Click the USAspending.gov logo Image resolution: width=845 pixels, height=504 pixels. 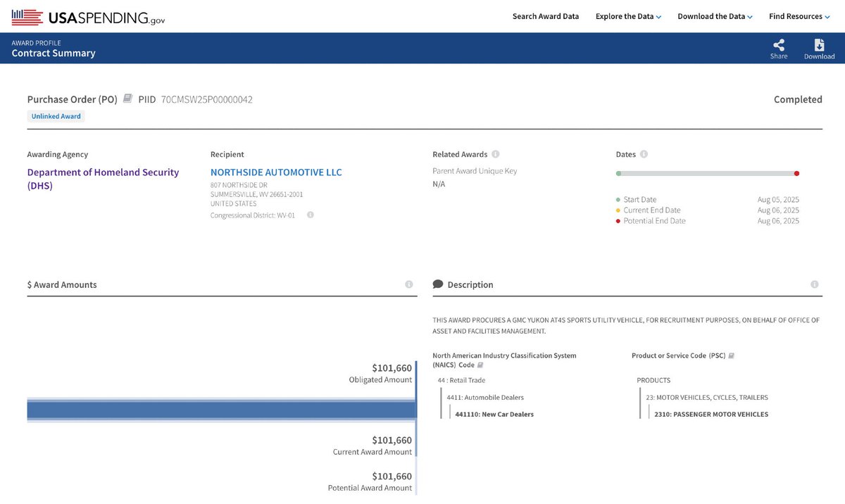click(89, 16)
